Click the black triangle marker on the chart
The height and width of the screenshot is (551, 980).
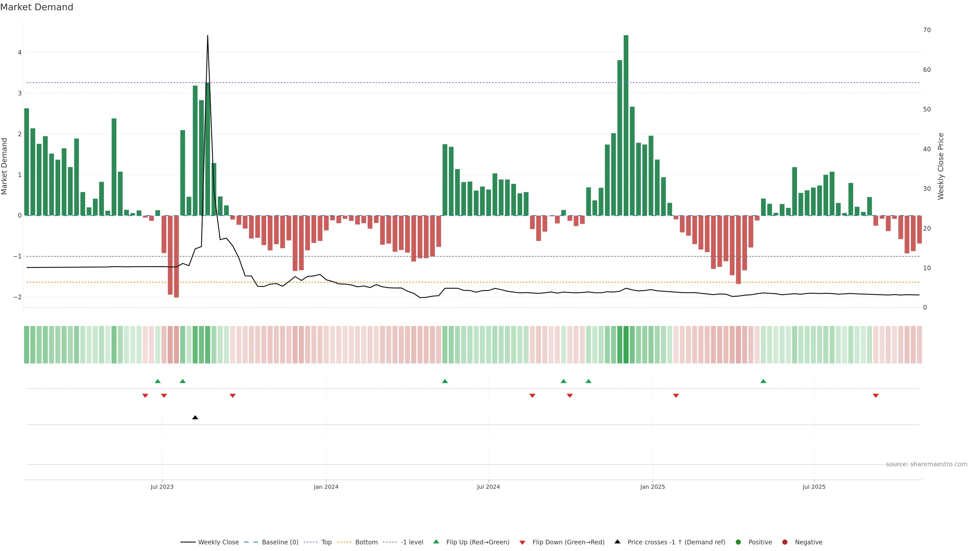point(195,418)
